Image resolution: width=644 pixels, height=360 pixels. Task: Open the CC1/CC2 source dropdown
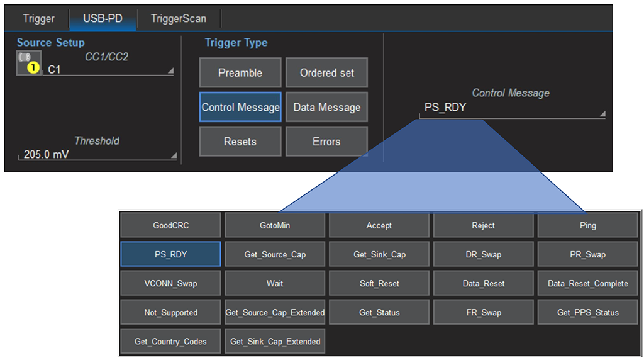coord(110,70)
